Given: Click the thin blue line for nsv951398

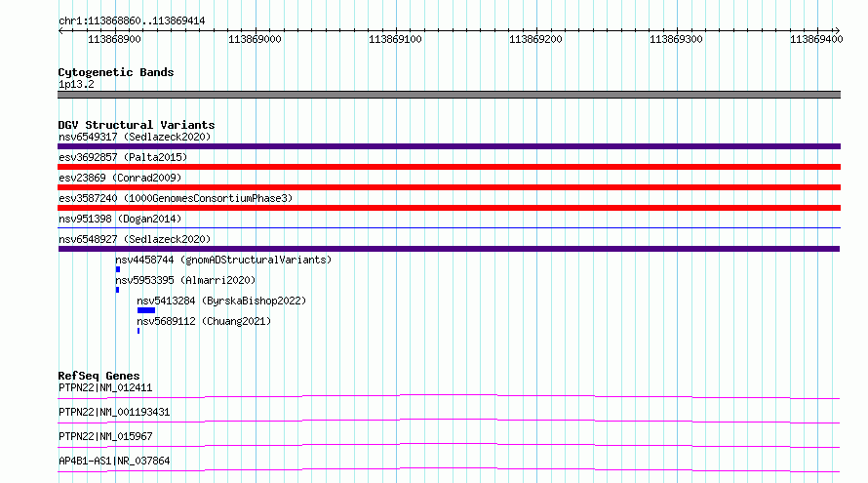Looking at the screenshot, I should 449,227.
